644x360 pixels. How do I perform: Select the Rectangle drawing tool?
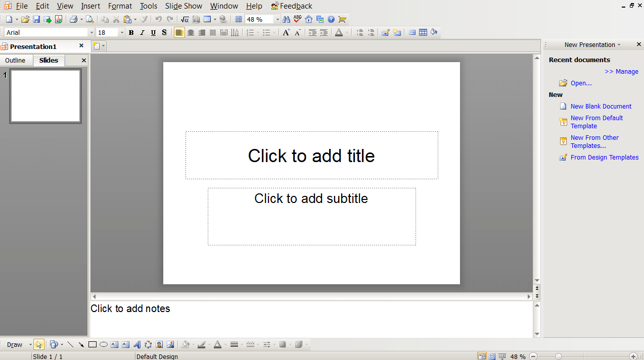pyautogui.click(x=93, y=344)
